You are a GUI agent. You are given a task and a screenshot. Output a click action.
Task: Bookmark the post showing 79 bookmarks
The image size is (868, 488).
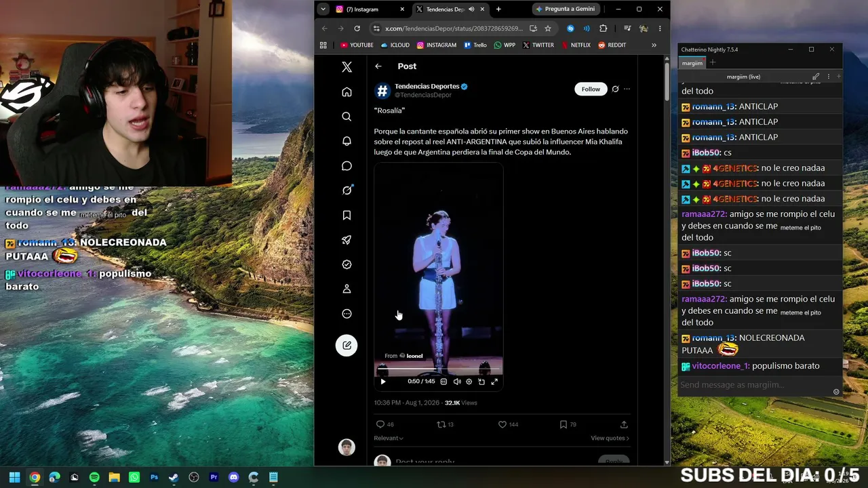tap(563, 424)
